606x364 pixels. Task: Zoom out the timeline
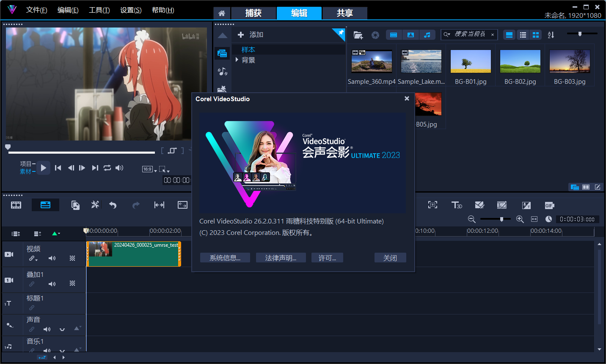(x=472, y=219)
